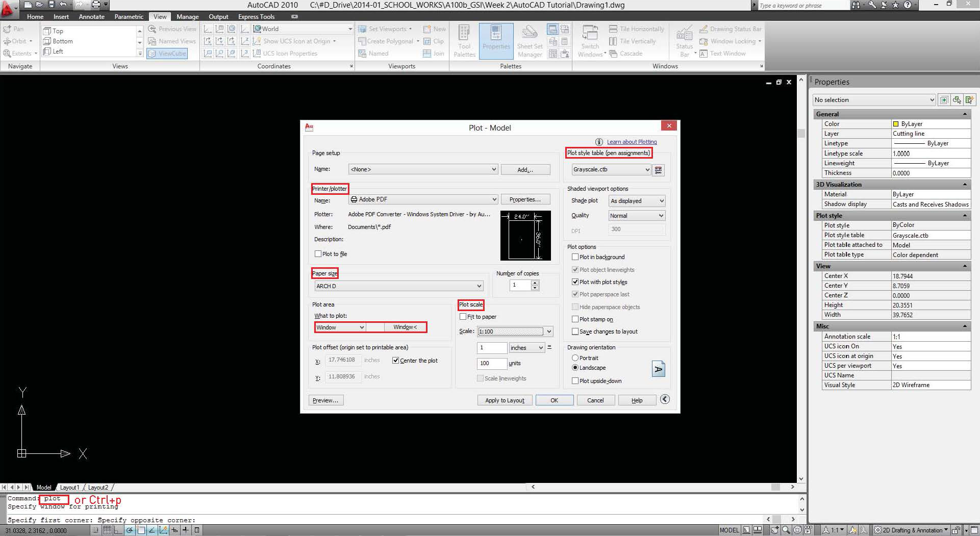Check Save changes to layout
The image size is (980, 536).
(x=575, y=331)
